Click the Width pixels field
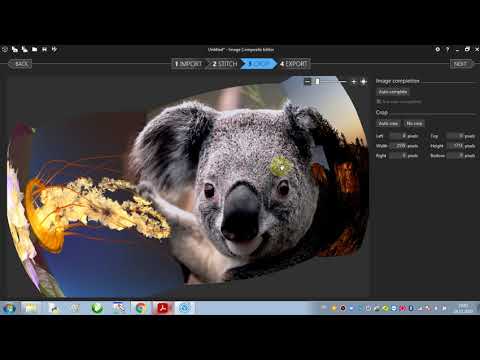Screen dimensions: 480x360 [x=398, y=146]
